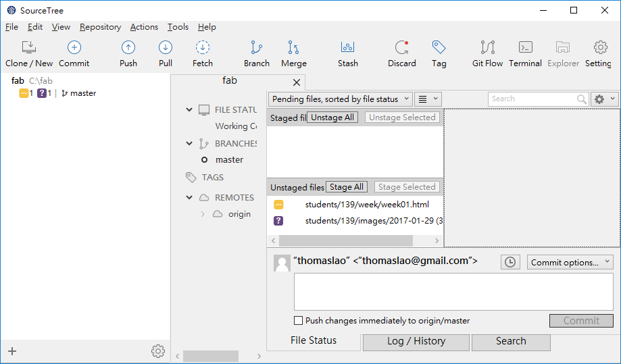This screenshot has width=621, height=364.
Task: Select the fab repository bookmark
Action: click(x=32, y=81)
